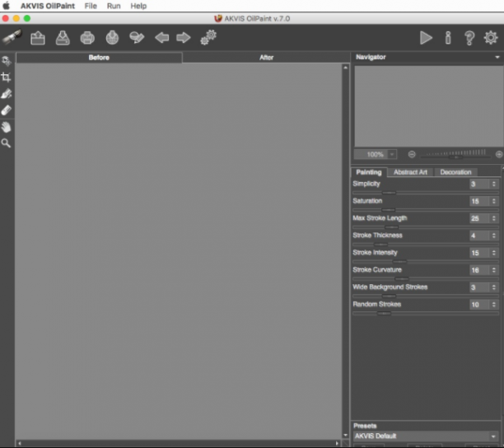Click the Wide Background Strokes slider
Viewport: 504px width, 448px height.
[426, 296]
